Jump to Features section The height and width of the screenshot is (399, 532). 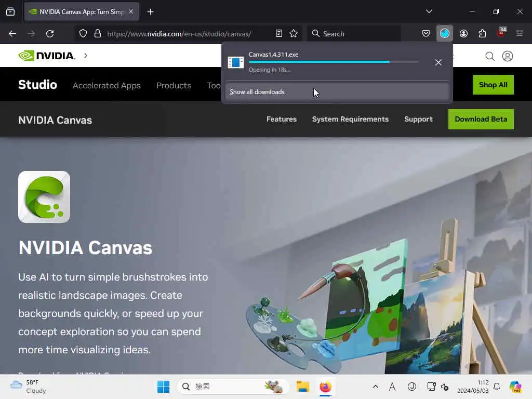click(x=281, y=119)
